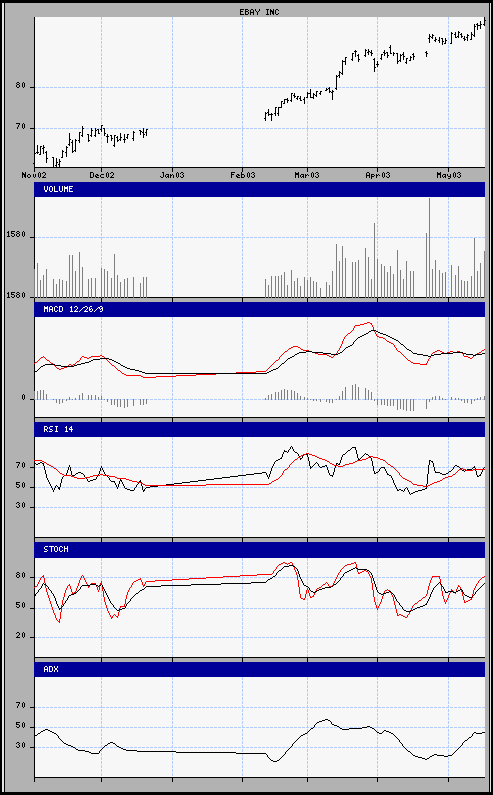Select the 70 level in ADX panel
Image resolution: width=493 pixels, height=795 pixels.
[x=20, y=706]
